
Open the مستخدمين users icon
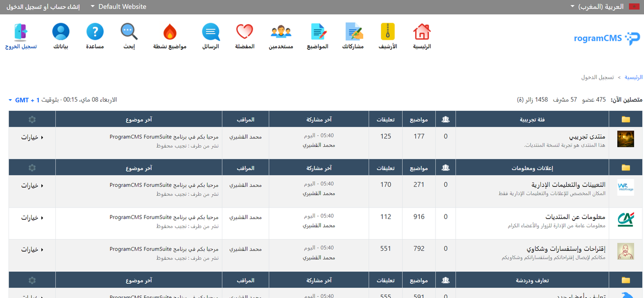pyautogui.click(x=281, y=32)
